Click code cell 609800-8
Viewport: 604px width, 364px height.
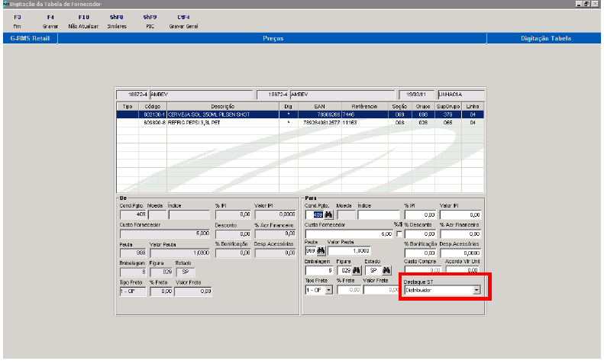click(x=154, y=123)
